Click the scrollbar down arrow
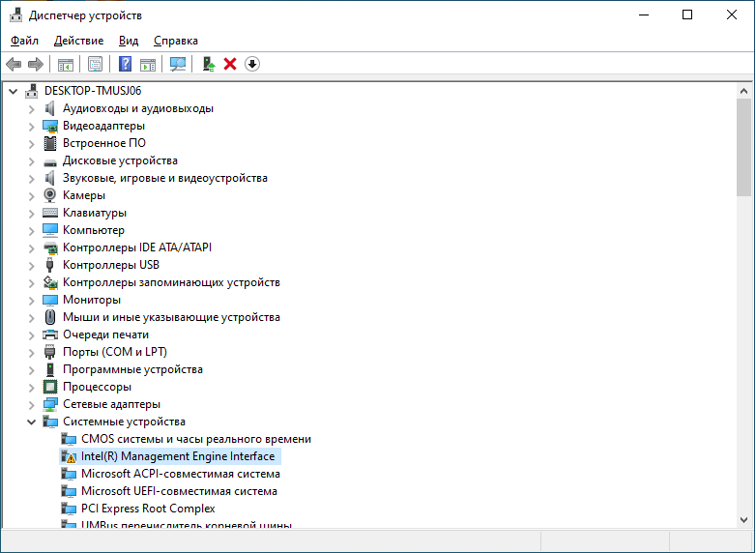The height and width of the screenshot is (553, 756). [743, 520]
